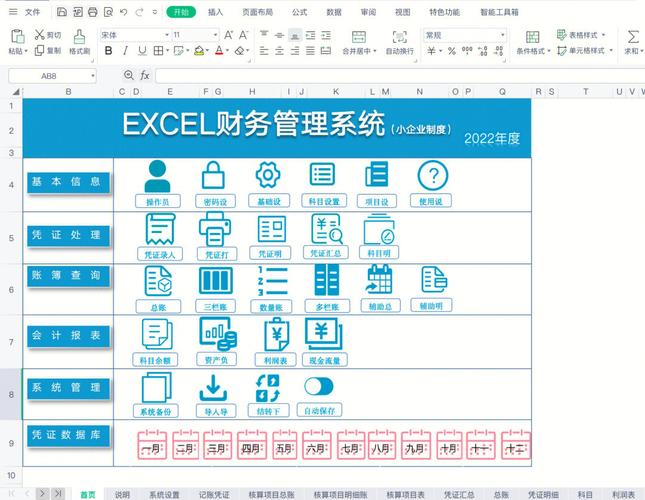Open the 文件 file menu
The height and width of the screenshot is (500, 645).
32,12
